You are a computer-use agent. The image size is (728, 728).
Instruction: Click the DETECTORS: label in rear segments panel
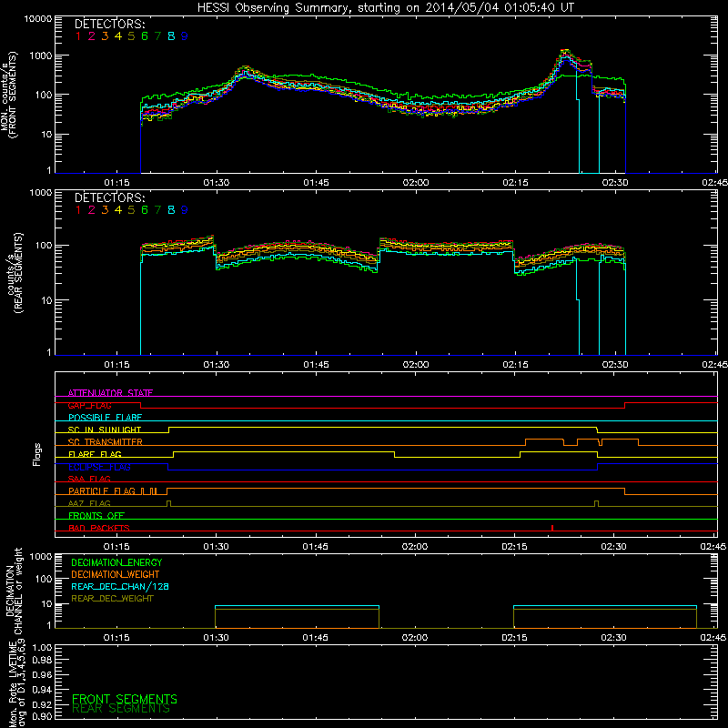(x=109, y=197)
